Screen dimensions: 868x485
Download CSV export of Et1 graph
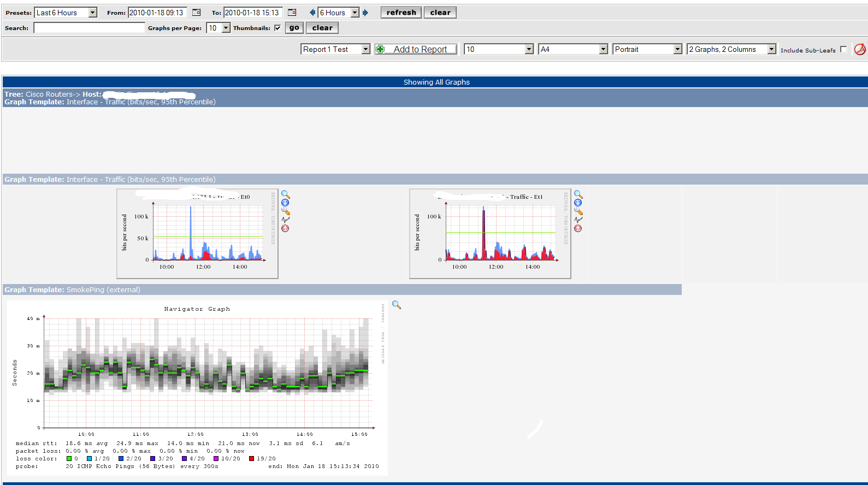(578, 203)
